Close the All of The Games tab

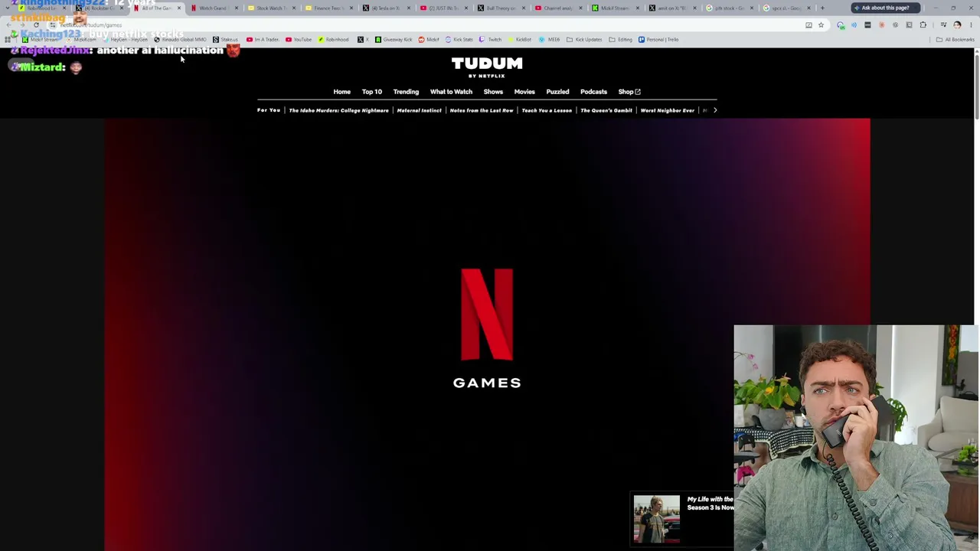tap(178, 8)
